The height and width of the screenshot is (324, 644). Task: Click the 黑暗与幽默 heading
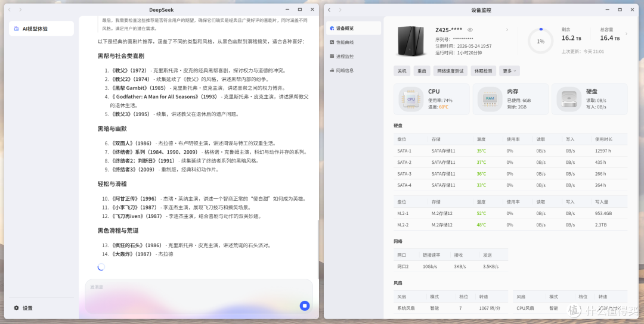[x=112, y=129]
